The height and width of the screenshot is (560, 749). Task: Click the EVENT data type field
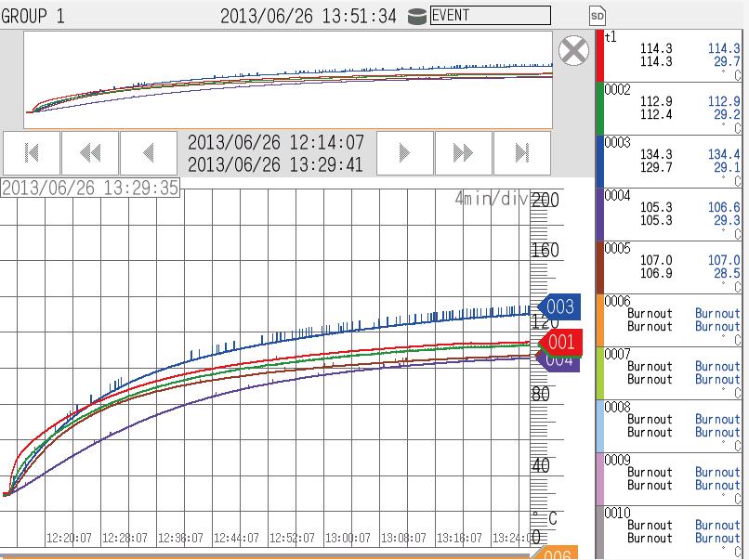490,16
